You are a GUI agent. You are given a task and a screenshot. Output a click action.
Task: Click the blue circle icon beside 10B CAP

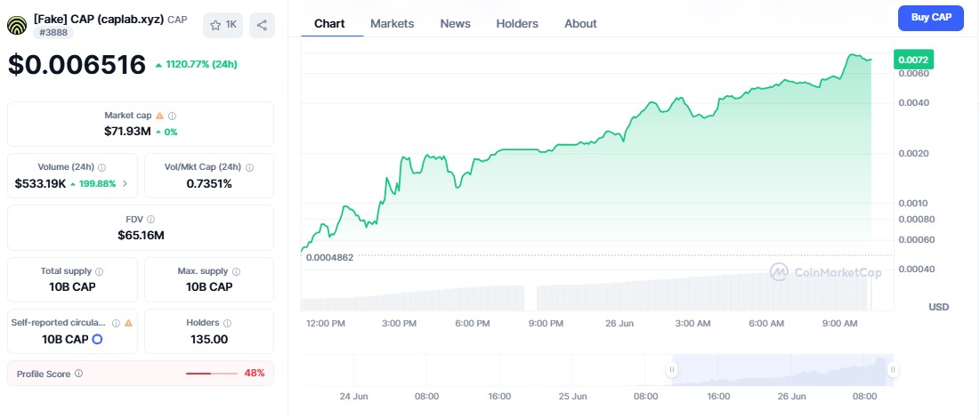(97, 339)
